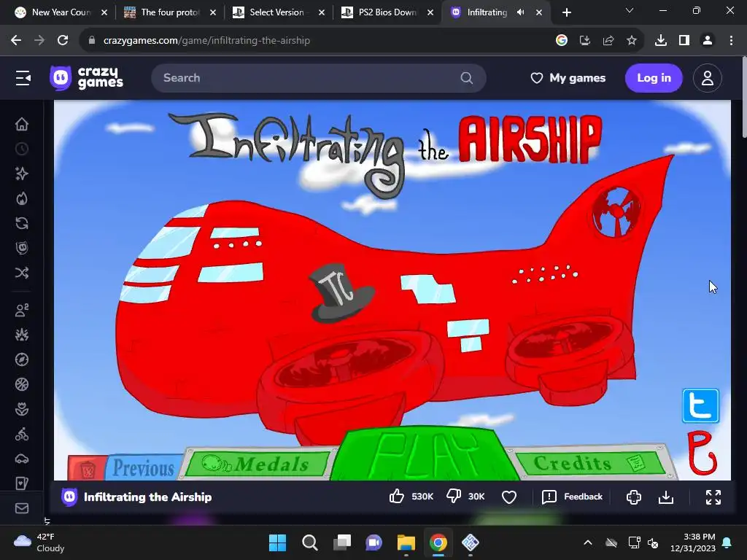Open the action games explosion icon

click(x=22, y=335)
